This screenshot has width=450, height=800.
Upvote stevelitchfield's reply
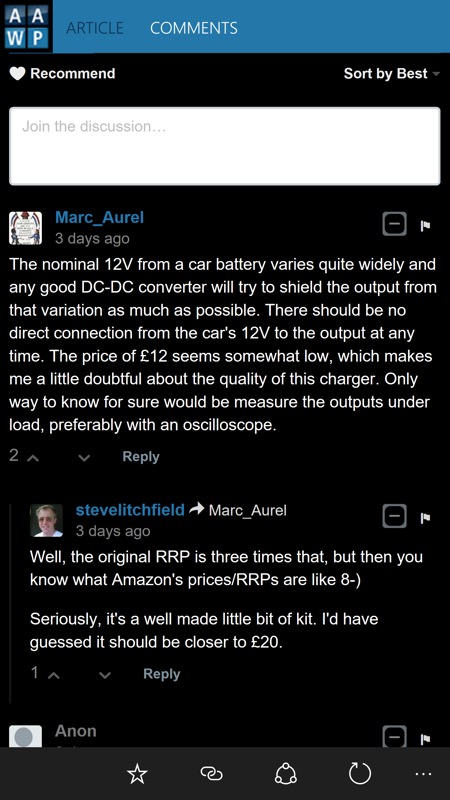point(54,675)
